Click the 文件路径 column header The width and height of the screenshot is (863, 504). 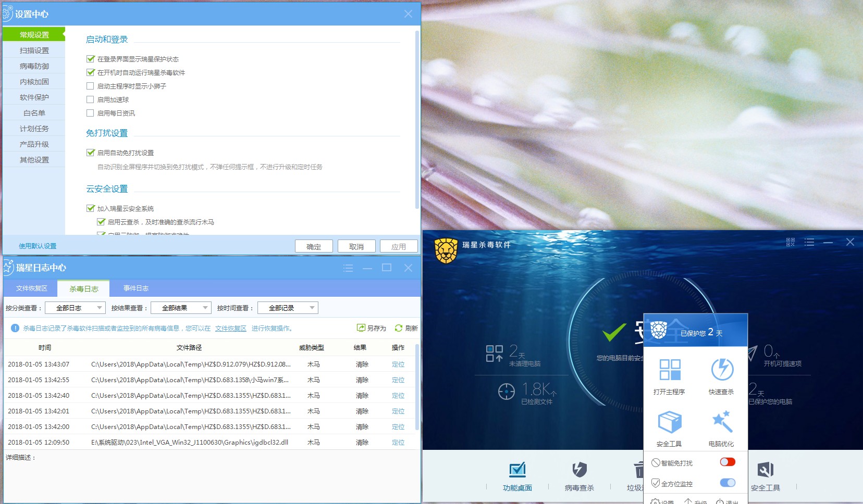pyautogui.click(x=189, y=347)
